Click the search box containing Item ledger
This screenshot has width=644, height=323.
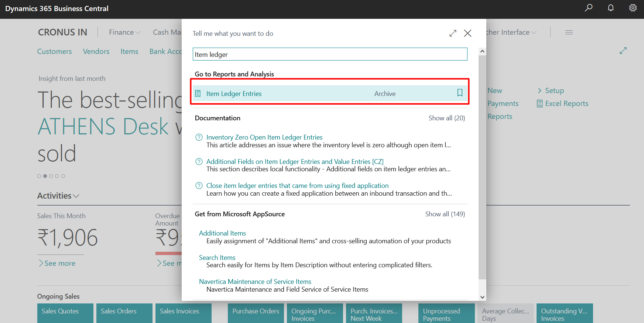(x=330, y=54)
